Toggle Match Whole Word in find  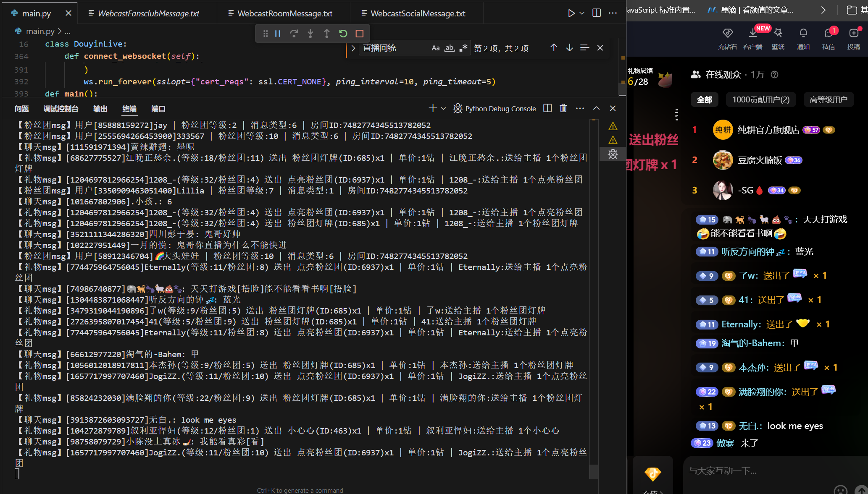coord(450,48)
